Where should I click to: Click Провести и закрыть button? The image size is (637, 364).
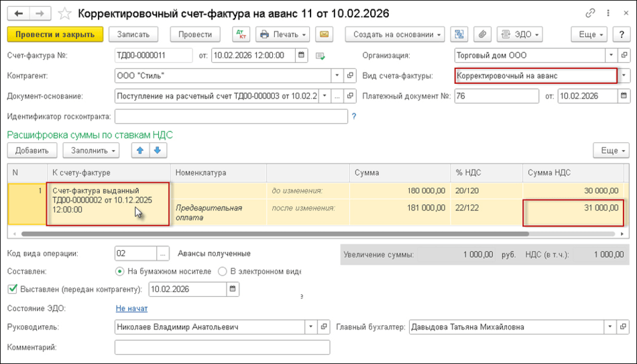point(55,34)
